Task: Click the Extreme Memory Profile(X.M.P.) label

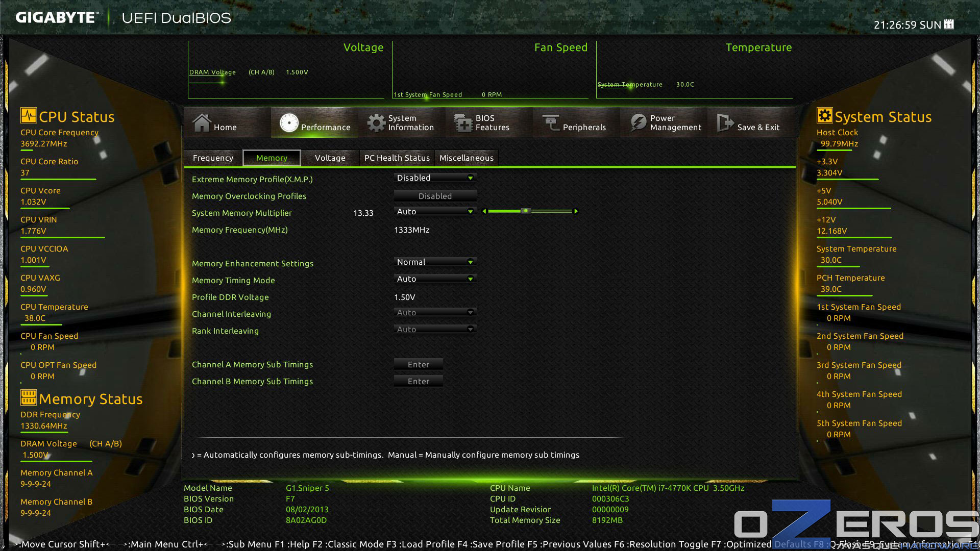Action: (252, 179)
